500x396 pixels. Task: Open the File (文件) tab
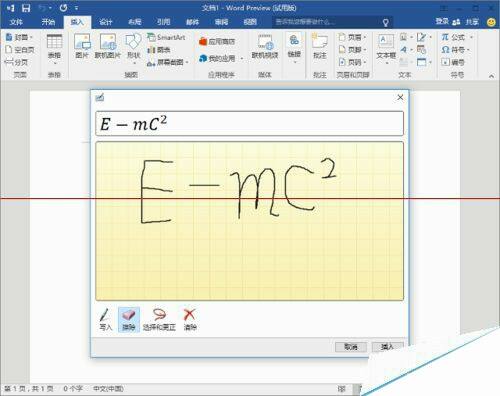(16, 22)
